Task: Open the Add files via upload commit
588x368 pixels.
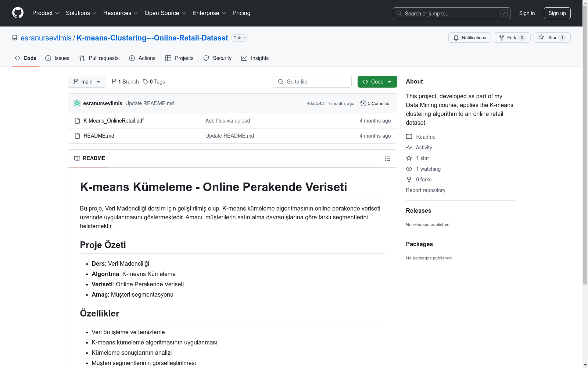Action: 227,121
